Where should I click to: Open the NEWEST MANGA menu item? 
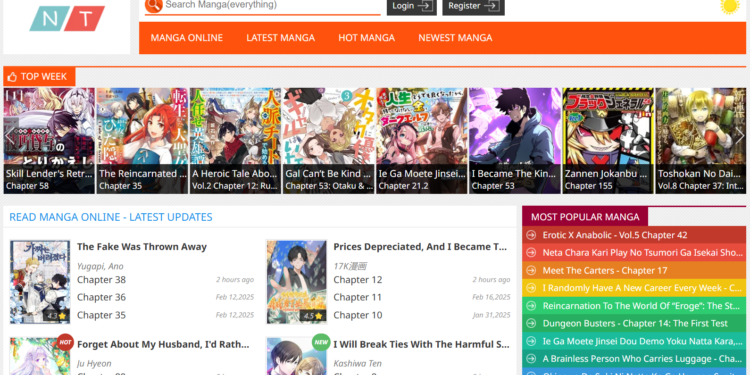(455, 38)
